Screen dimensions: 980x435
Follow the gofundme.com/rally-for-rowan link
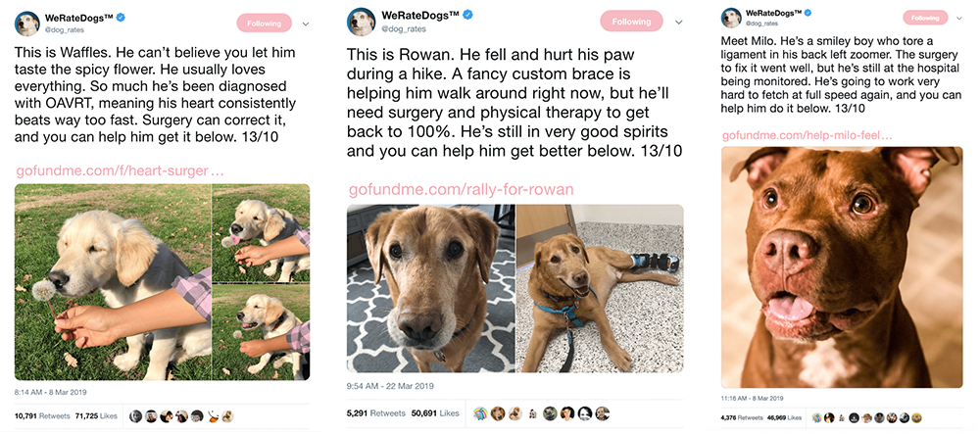461,189
